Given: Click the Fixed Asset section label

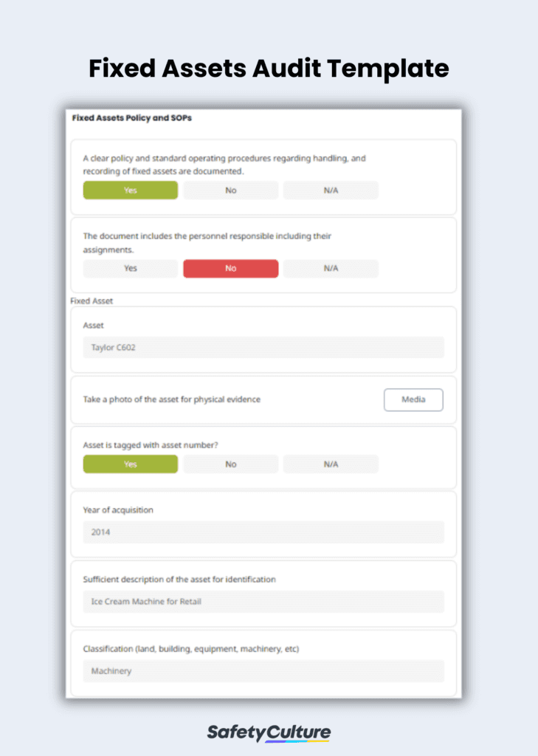Looking at the screenshot, I should coord(91,300).
